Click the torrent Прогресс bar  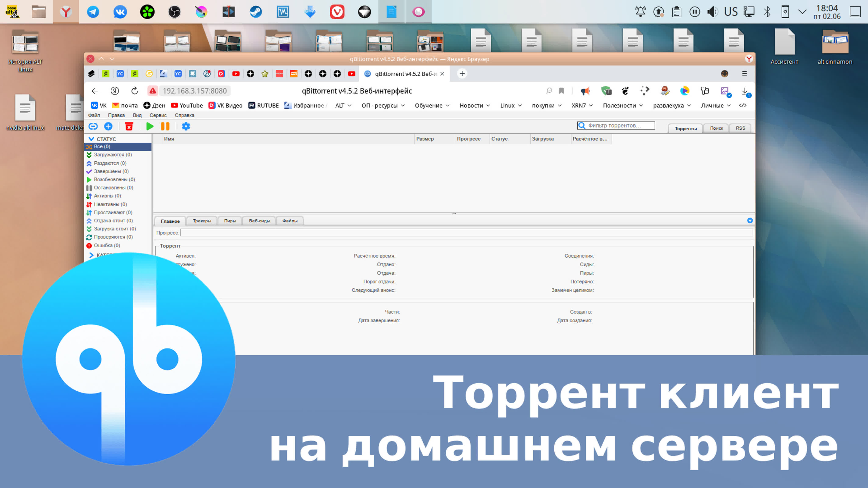point(467,233)
